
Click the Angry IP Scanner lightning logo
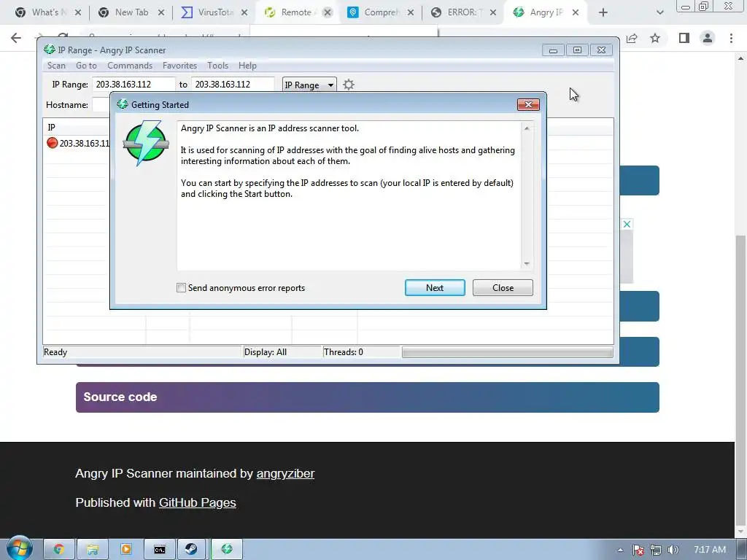[x=145, y=143]
